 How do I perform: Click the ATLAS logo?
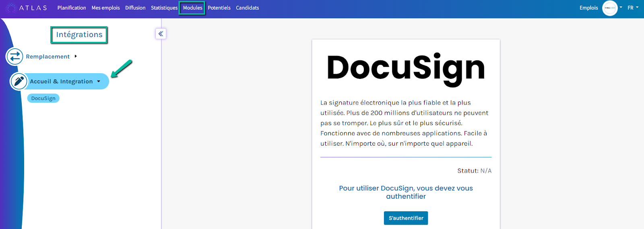[x=27, y=8]
